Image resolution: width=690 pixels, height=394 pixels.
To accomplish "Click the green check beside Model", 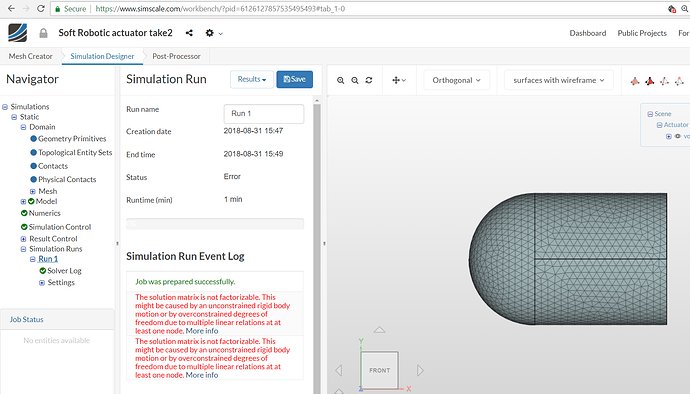I will pos(31,201).
